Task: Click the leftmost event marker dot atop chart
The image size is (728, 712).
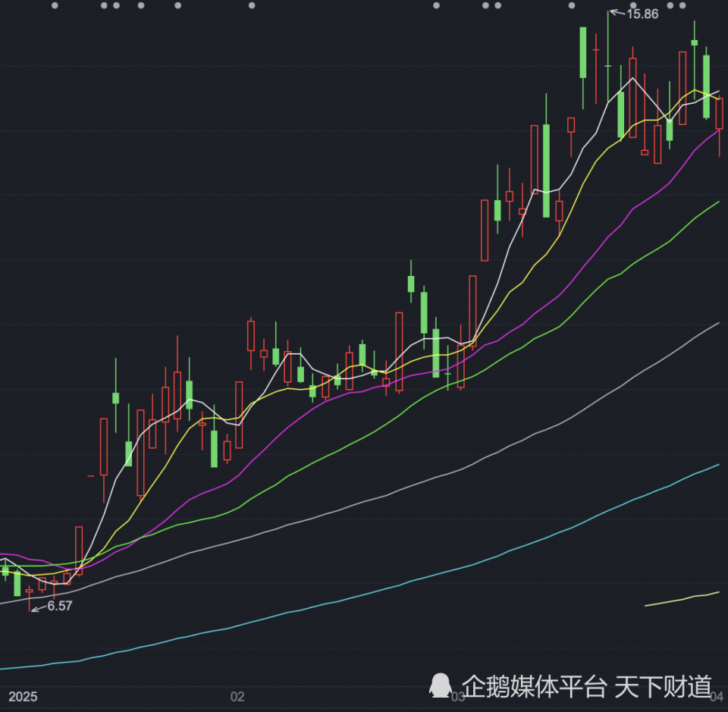Action: tap(55, 5)
